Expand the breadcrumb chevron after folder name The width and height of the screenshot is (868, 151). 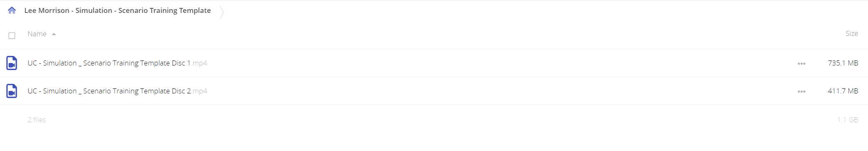pyautogui.click(x=221, y=12)
